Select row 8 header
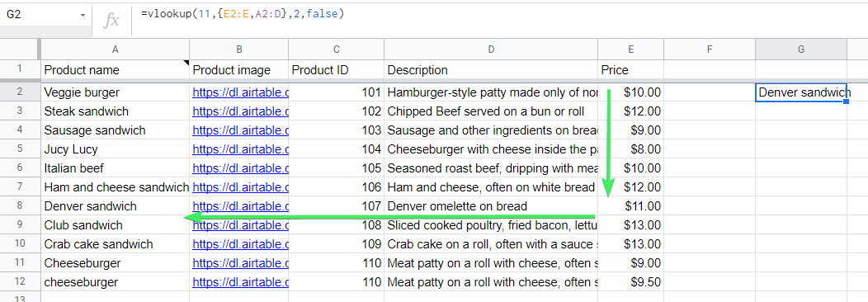868x302 pixels. coord(20,205)
